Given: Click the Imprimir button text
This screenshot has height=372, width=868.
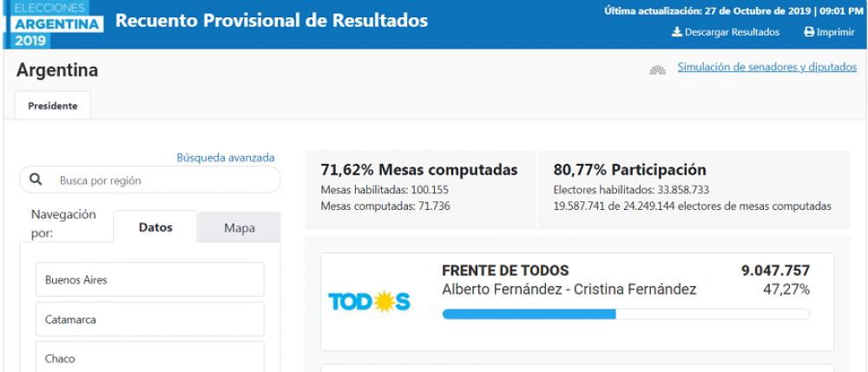Looking at the screenshot, I should (835, 32).
